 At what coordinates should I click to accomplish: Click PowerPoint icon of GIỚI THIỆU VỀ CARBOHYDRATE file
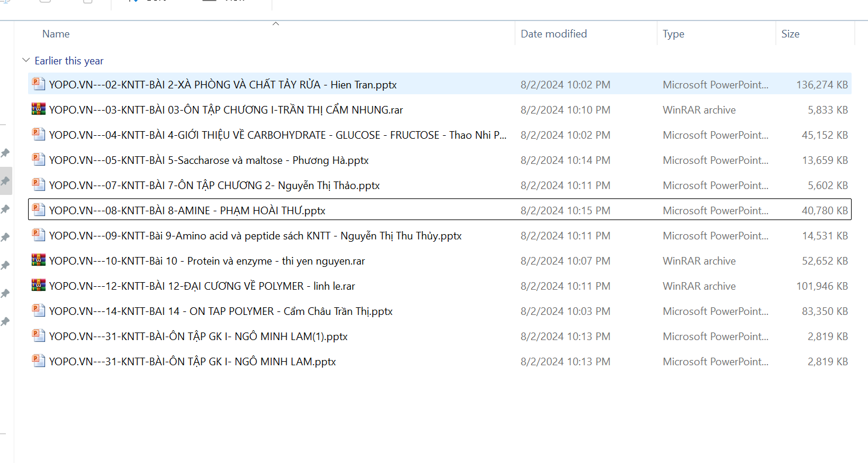point(39,135)
